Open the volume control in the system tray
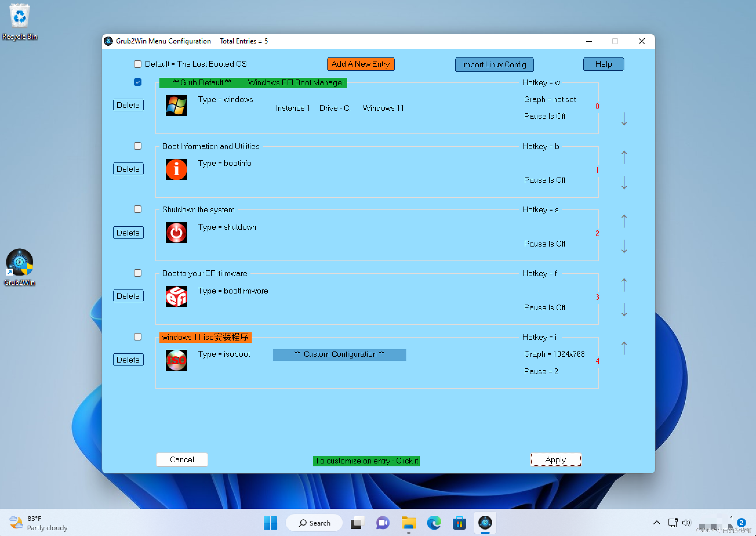 pos(686,522)
